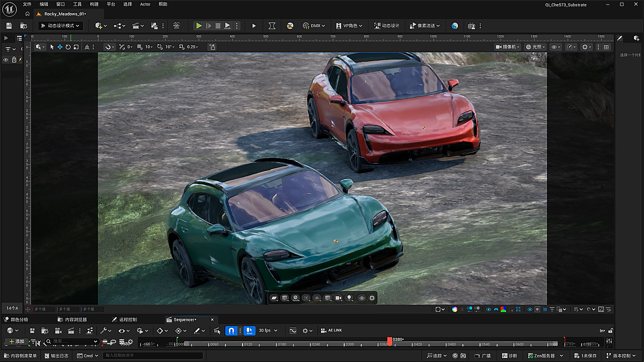Click the lightbulb icon in the floating viewport bar

[x=349, y=298]
